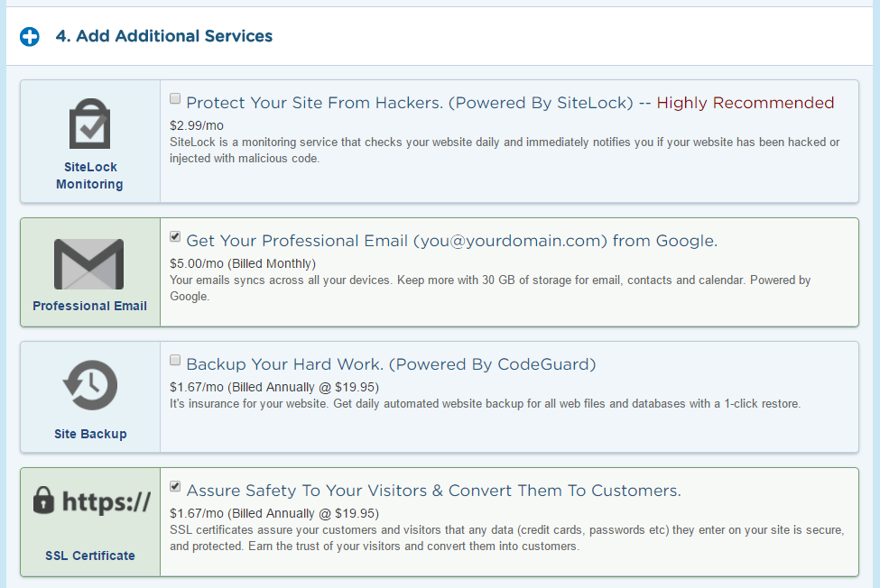This screenshot has width=880, height=588.
Task: Tick the CodeGuard backup checkbox
Action: 175,360
